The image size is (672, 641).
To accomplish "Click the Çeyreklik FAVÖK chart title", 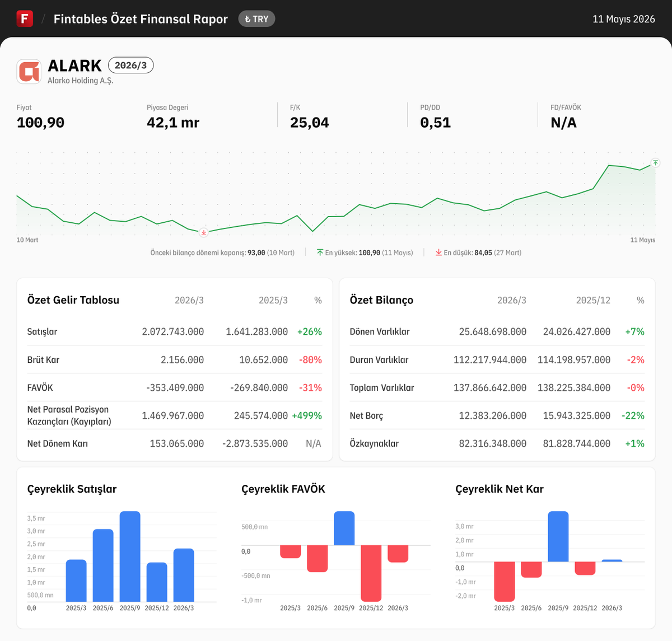I will click(283, 489).
